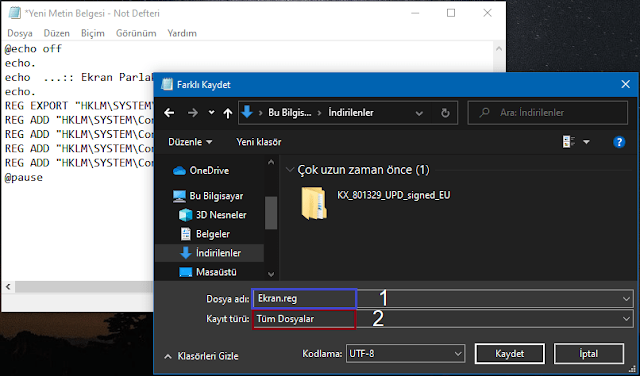Select 'İndirilenler' breadcrumb in address bar
Image resolution: width=640 pixels, height=376 pixels.
351,113
